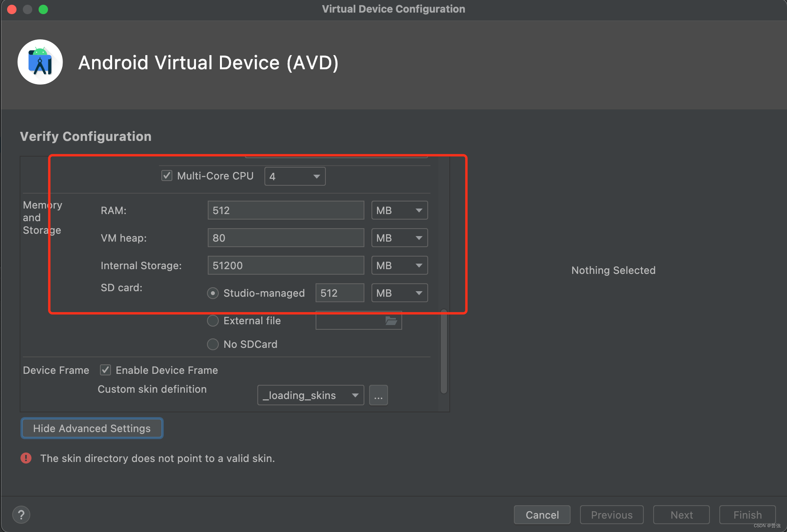The height and width of the screenshot is (532, 787).
Task: Open the RAM unit MB dropdown
Action: [x=399, y=211]
